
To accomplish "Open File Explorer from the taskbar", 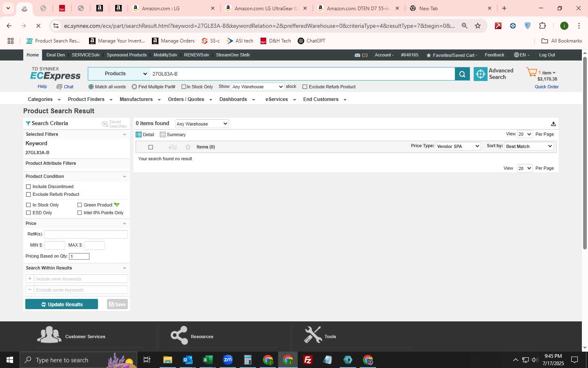I will coord(168,360).
